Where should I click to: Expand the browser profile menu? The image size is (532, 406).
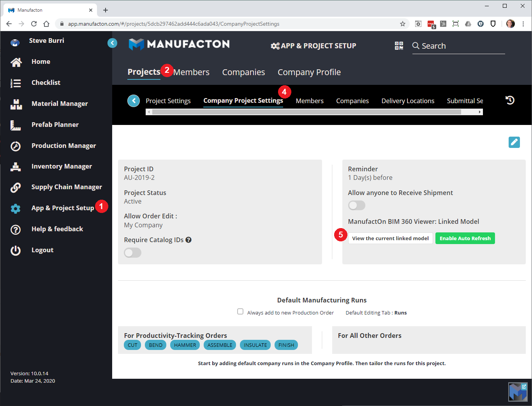510,24
